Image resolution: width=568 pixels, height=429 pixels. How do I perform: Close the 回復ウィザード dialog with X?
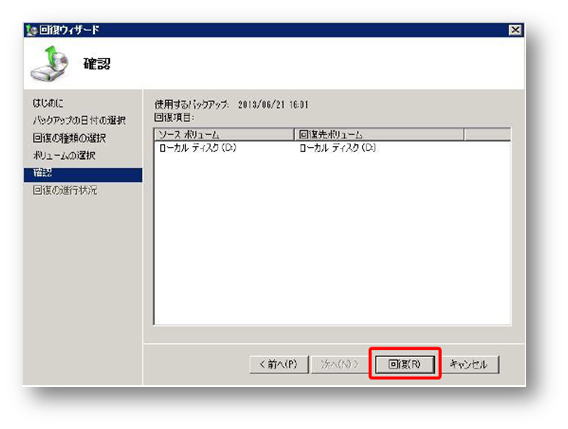pos(515,30)
